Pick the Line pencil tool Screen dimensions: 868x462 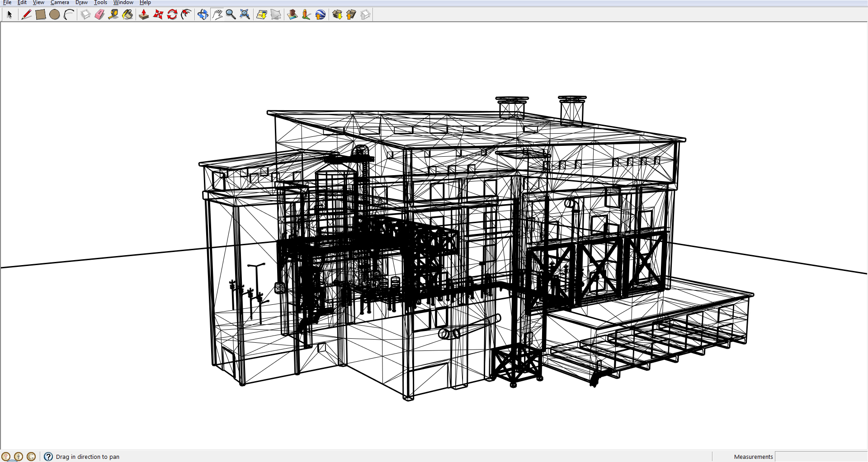click(x=26, y=14)
